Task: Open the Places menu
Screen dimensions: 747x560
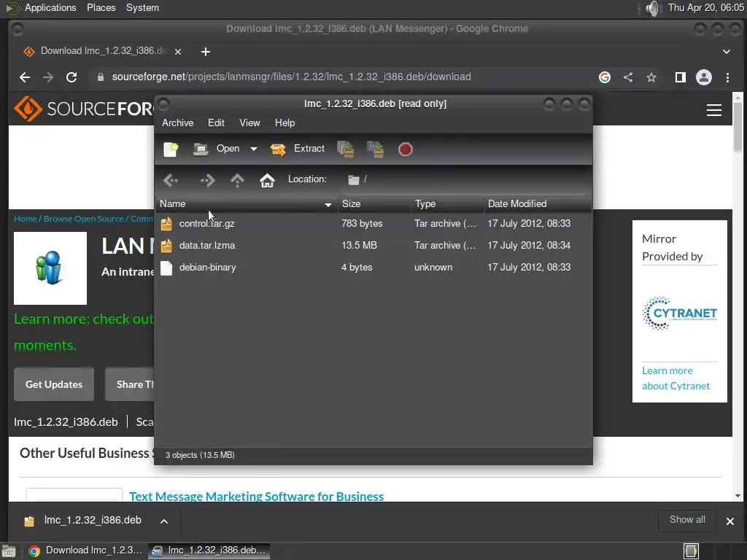Action: [x=101, y=7]
